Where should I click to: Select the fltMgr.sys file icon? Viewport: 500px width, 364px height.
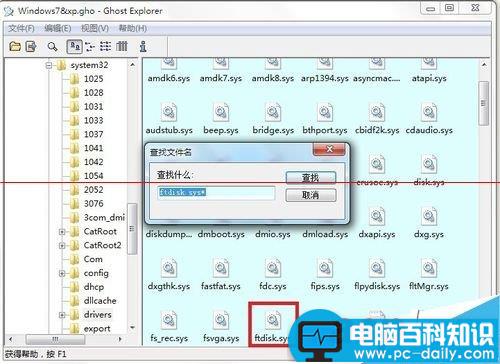pos(429,268)
